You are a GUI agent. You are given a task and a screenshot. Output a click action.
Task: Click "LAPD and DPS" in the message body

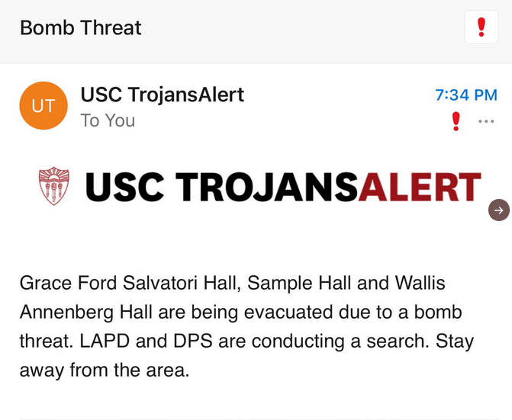[146, 341]
